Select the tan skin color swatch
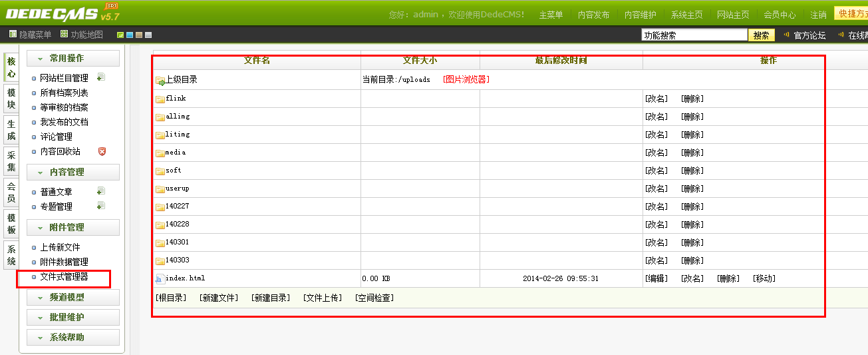868x355 pixels. (139, 35)
